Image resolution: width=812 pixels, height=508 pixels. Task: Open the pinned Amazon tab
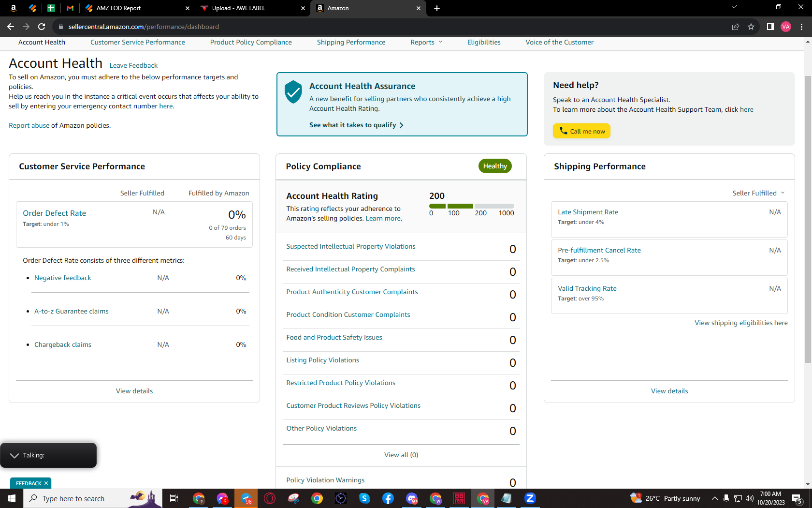point(14,8)
